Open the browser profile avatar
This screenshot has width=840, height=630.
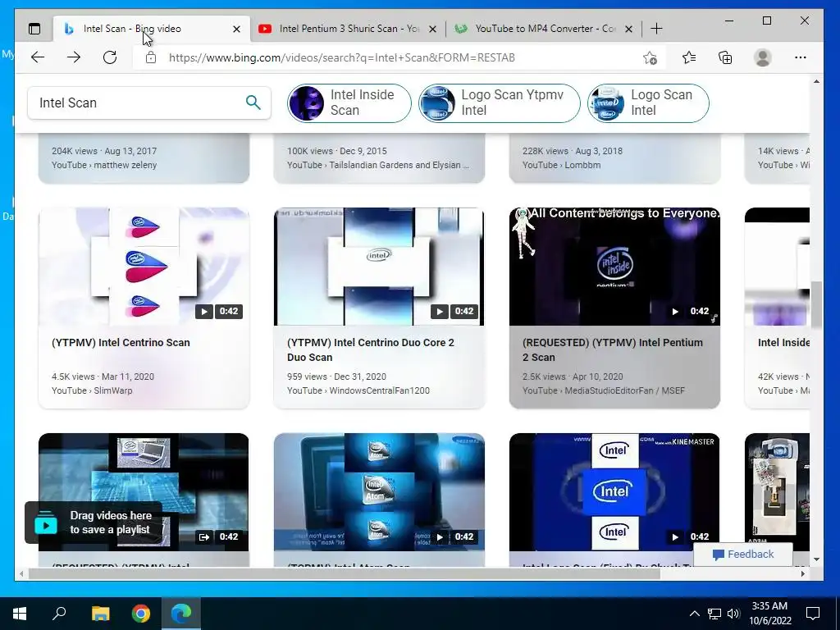pyautogui.click(x=762, y=57)
